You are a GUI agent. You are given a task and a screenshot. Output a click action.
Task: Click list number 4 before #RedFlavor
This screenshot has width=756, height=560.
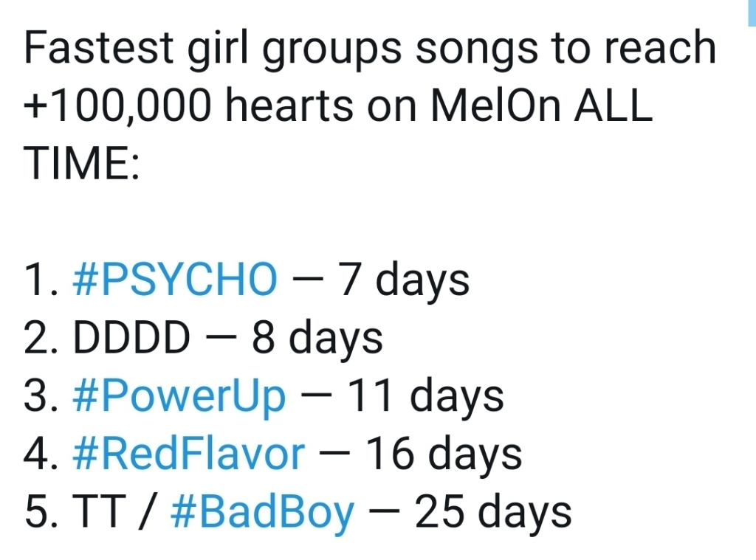coord(38,454)
